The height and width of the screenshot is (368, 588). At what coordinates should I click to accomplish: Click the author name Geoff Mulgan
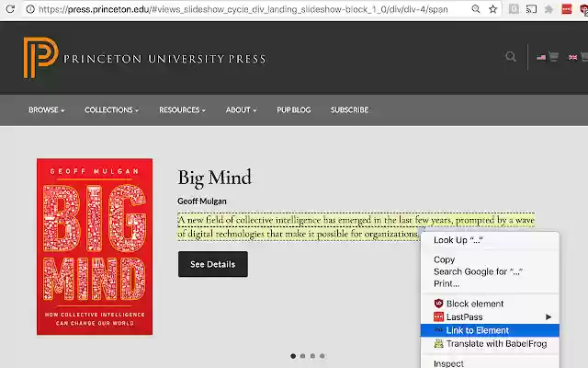pyautogui.click(x=202, y=201)
